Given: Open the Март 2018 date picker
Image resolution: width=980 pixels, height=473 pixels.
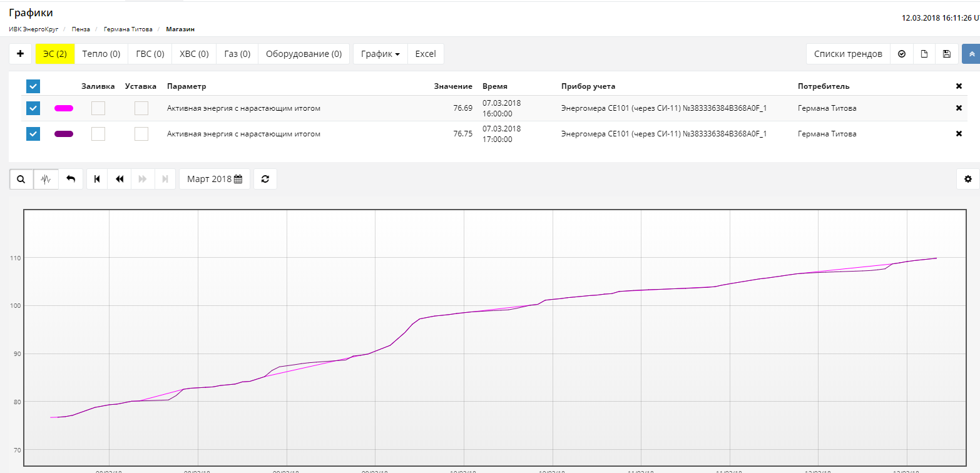Looking at the screenshot, I should click(x=215, y=179).
